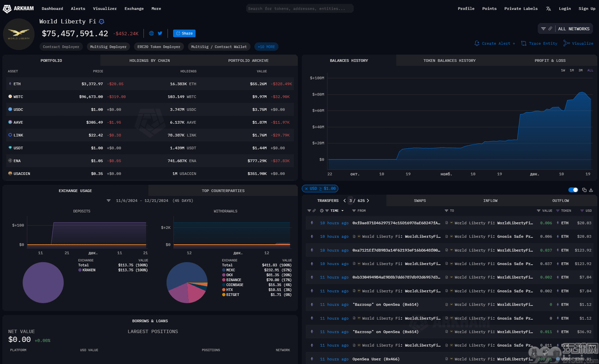Select the 1W chart range
The image size is (599, 364).
tap(563, 70)
